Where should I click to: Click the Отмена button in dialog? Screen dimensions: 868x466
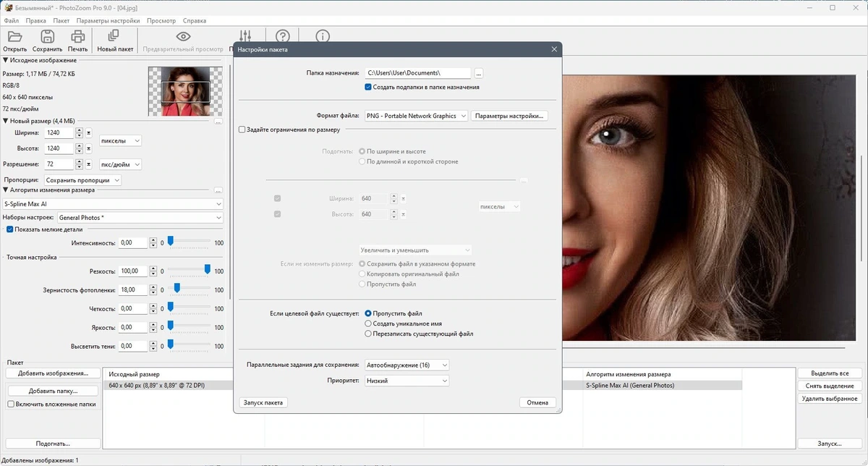[537, 402]
